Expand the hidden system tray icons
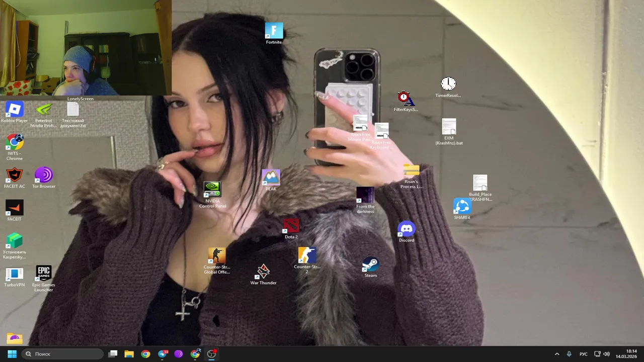Image resolution: width=644 pixels, height=362 pixels. tap(557, 354)
